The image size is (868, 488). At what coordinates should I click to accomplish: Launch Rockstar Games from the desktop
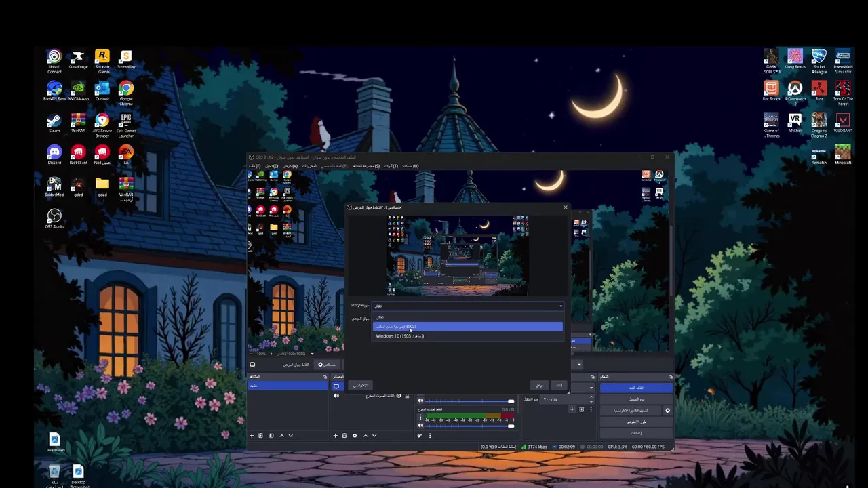[x=102, y=60]
